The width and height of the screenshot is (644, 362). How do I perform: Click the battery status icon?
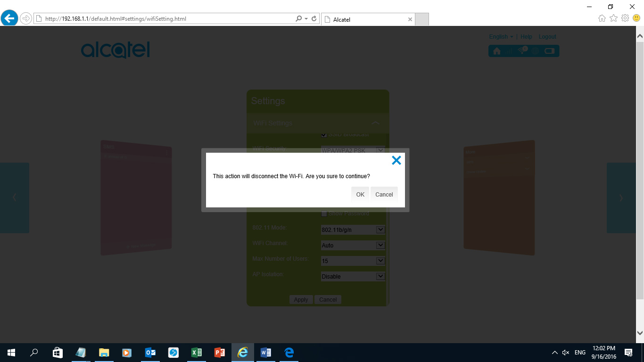tap(550, 51)
